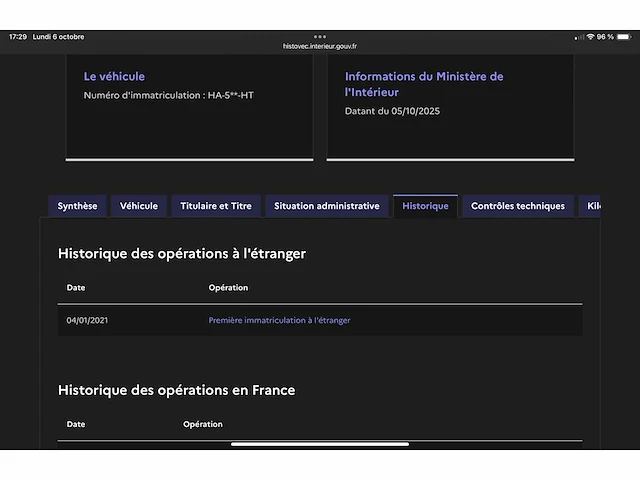Select the Titulaire et Titre tab
This screenshot has width=640, height=480.
tap(216, 206)
